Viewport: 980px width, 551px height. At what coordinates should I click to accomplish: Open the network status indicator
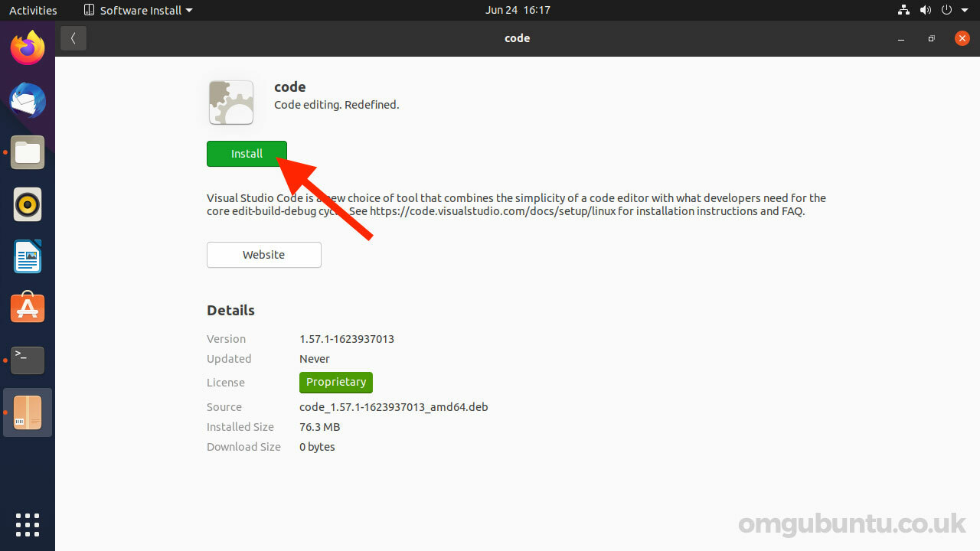(903, 10)
